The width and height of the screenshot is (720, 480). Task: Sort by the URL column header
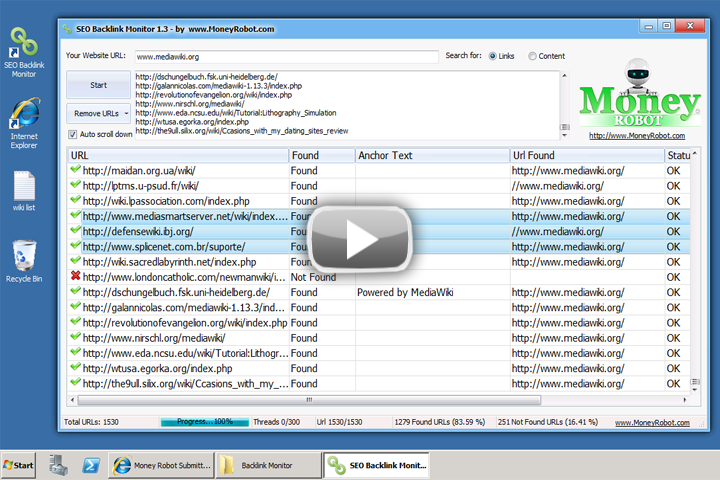(178, 155)
